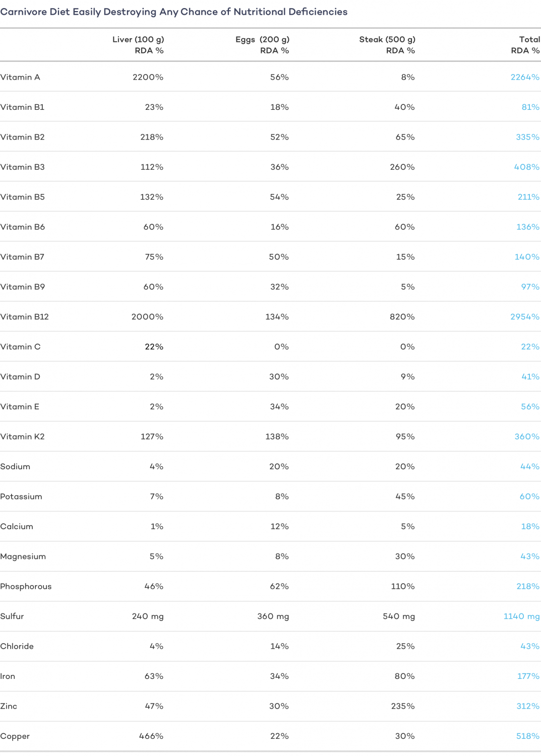Click the Steak (500 g) column header

tap(387, 45)
